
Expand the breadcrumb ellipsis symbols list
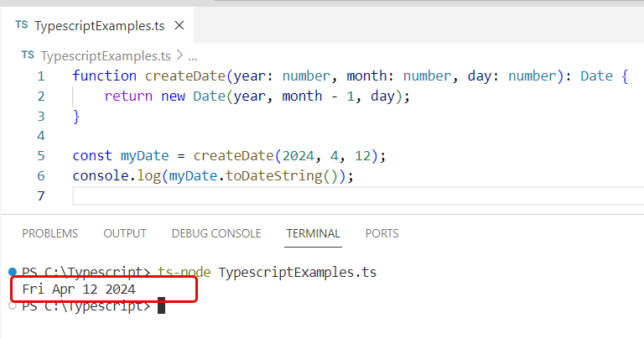tap(192, 56)
